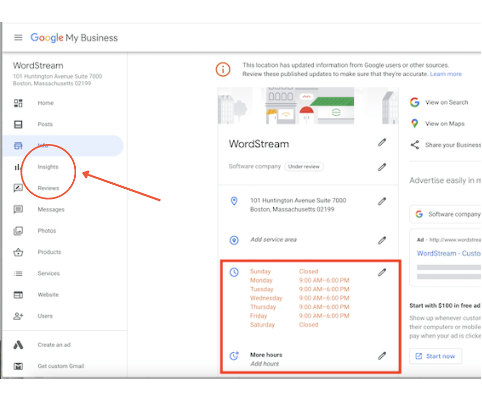
Task: Click the Users add-person icon
Action: pos(18,316)
